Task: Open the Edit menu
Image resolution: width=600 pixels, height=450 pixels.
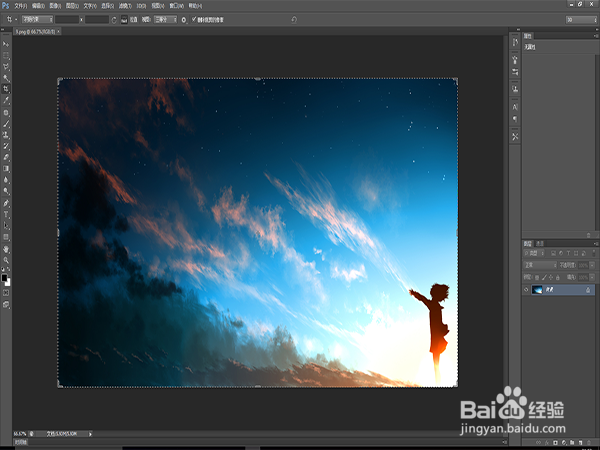Action: (38, 6)
